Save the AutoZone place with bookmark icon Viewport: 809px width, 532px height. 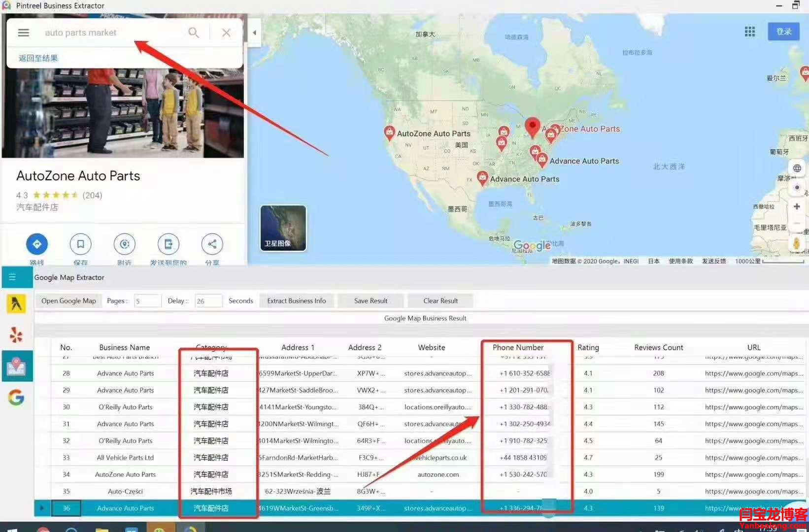coord(81,244)
